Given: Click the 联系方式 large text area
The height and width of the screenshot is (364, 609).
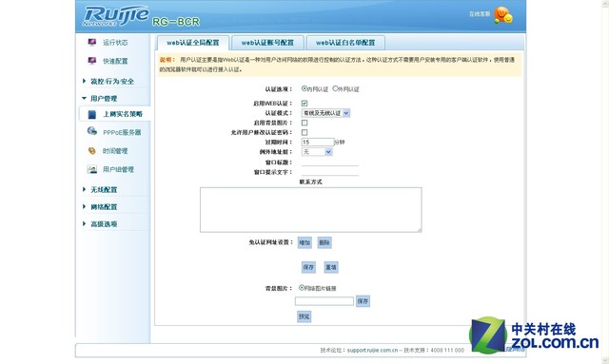Looking at the screenshot, I should (x=311, y=210).
